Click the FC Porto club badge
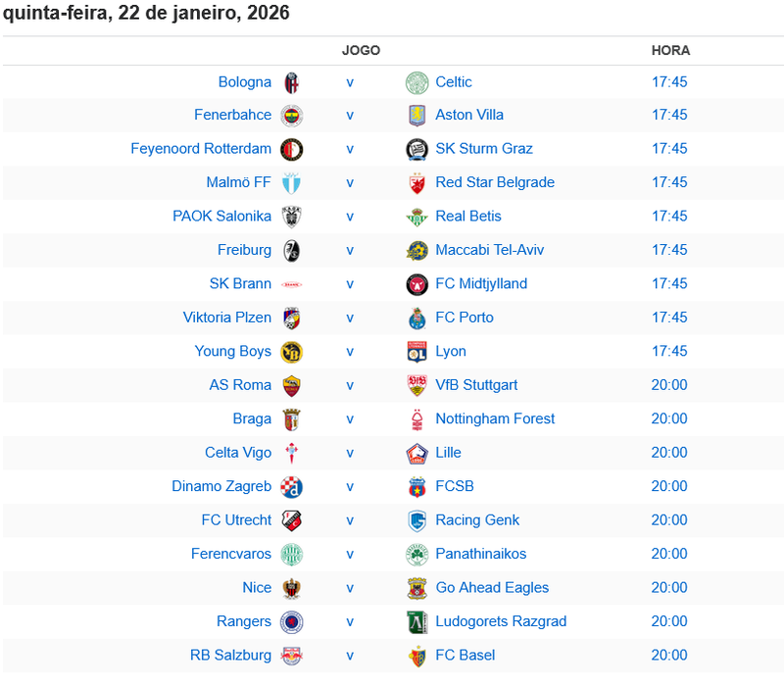Image resolution: width=784 pixels, height=687 pixels. click(417, 319)
